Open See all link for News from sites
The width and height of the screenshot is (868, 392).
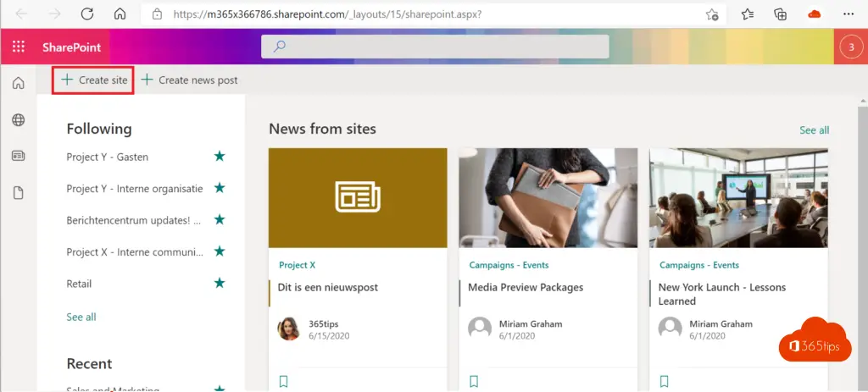tap(814, 130)
